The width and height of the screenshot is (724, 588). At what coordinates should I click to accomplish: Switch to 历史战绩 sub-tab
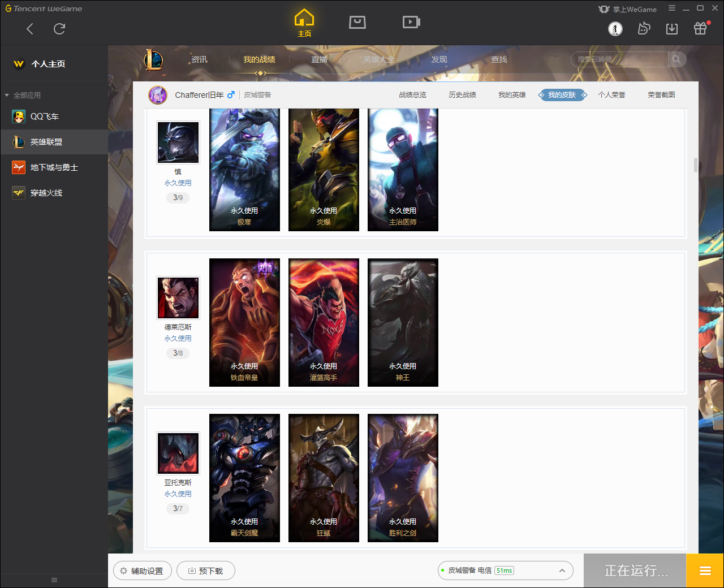tap(462, 95)
